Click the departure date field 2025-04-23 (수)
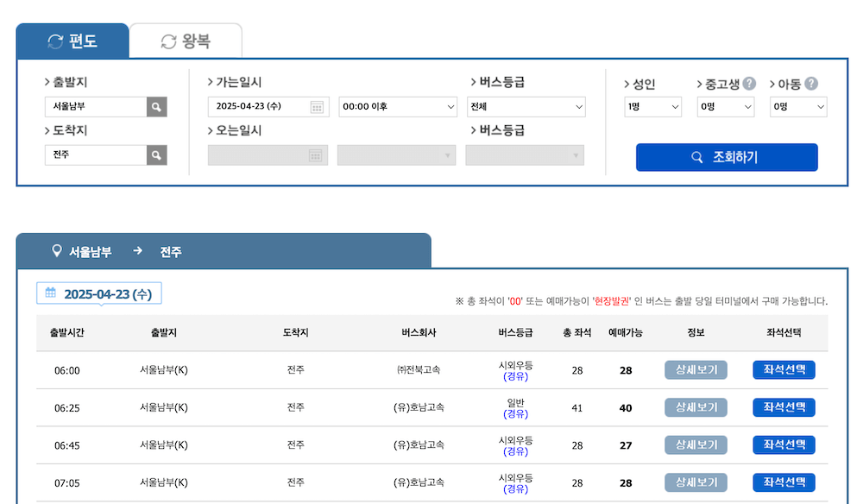The height and width of the screenshot is (504, 863). click(x=268, y=107)
